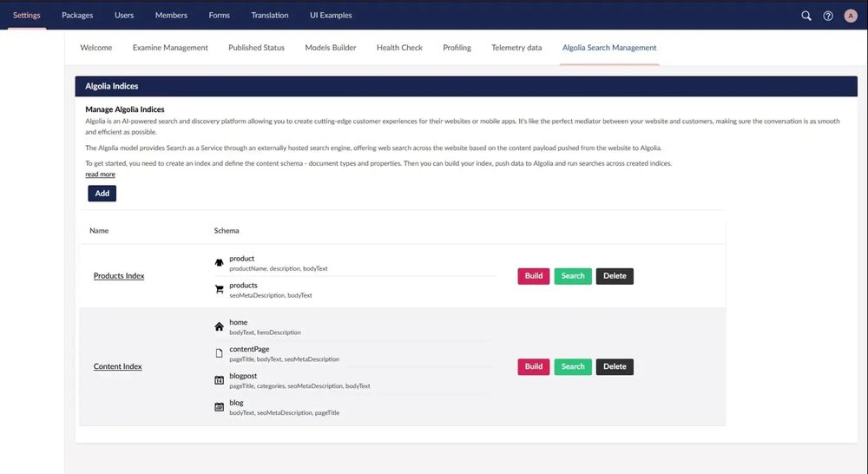The image size is (868, 474).
Task: Open the Translation section
Action: coord(270,15)
